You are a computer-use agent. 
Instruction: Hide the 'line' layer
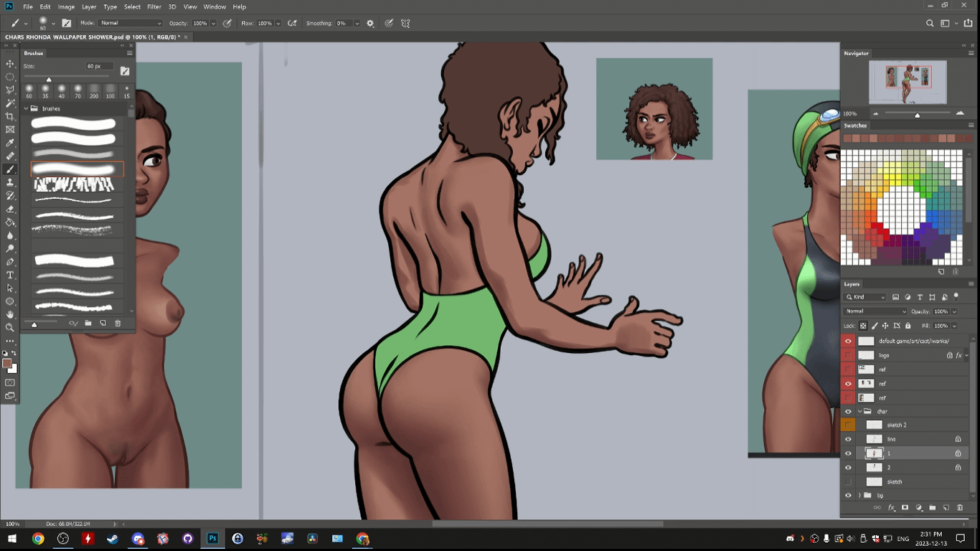(848, 439)
